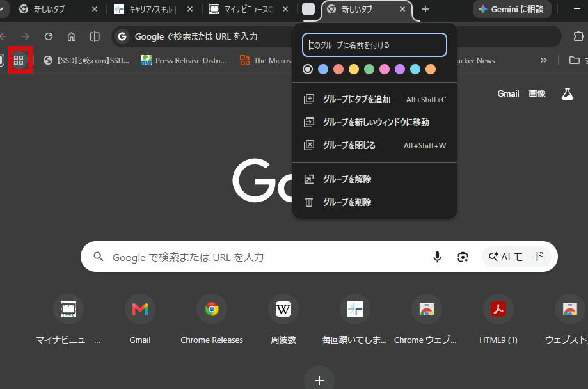
Task: Open the 画像 link
Action: (x=537, y=94)
